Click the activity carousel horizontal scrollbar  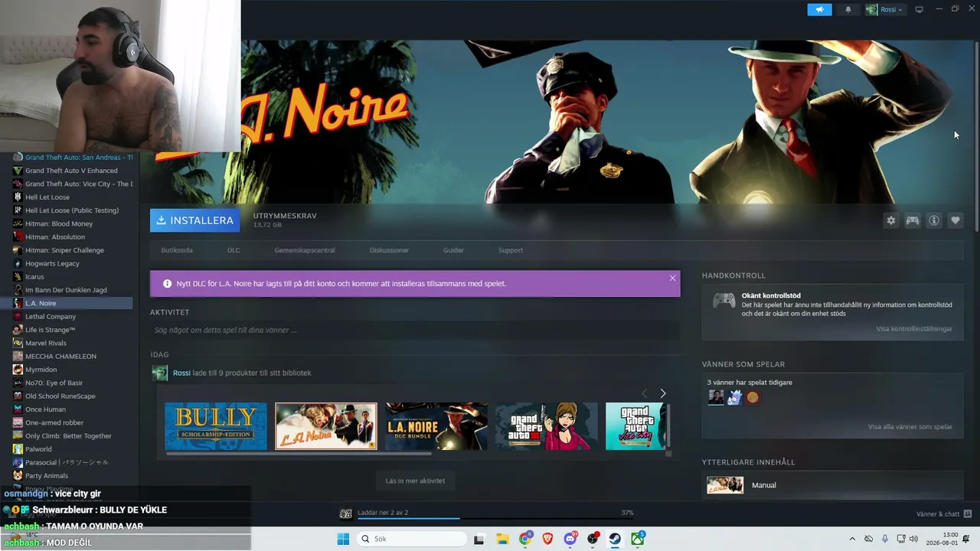point(299,454)
